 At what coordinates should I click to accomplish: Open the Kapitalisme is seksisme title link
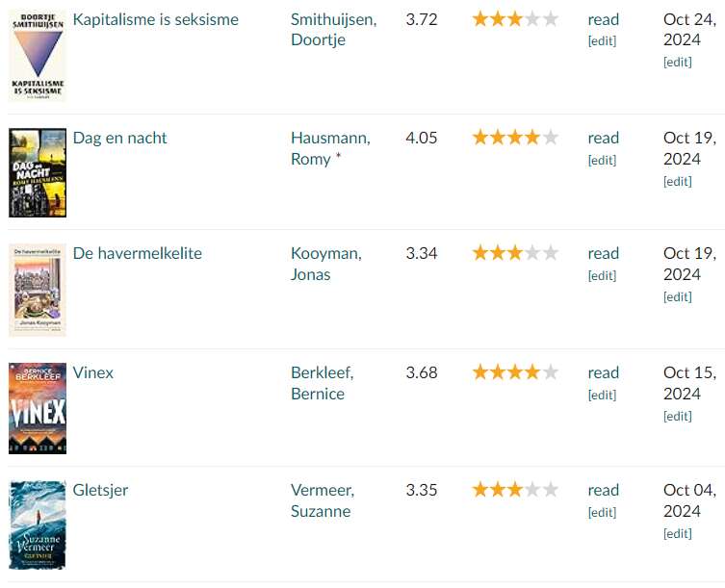pyautogui.click(x=156, y=19)
